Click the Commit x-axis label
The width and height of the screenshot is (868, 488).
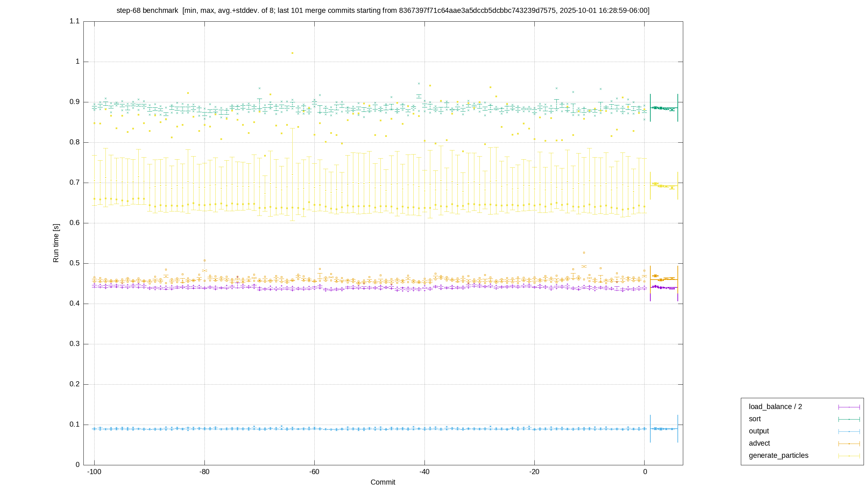pyautogui.click(x=383, y=482)
